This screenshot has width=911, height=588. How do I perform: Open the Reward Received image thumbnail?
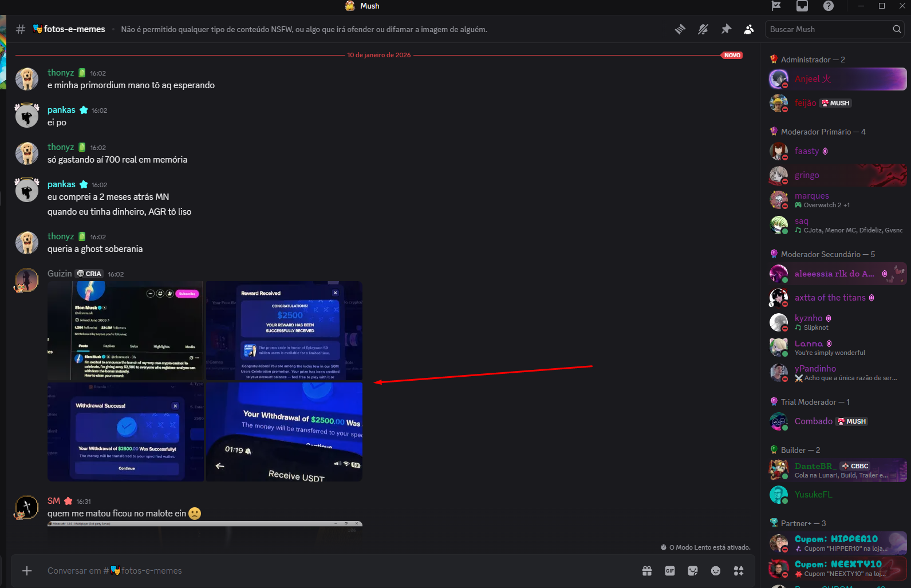pos(284,331)
